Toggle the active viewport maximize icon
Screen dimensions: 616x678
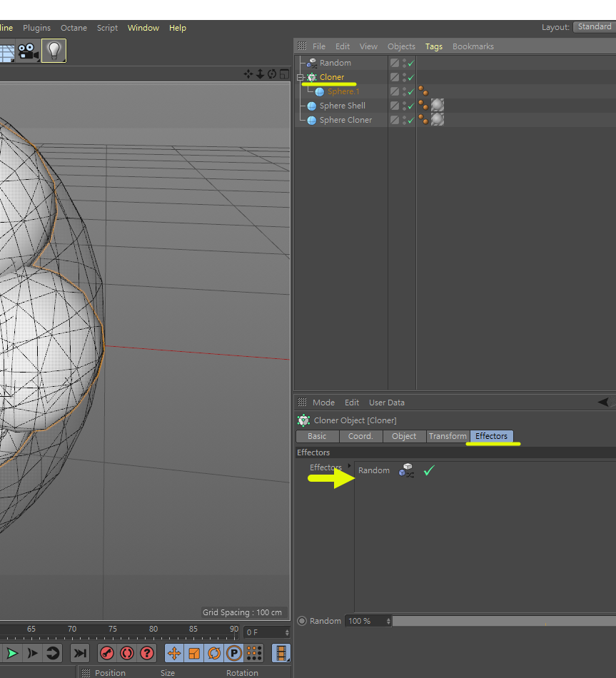(284, 74)
